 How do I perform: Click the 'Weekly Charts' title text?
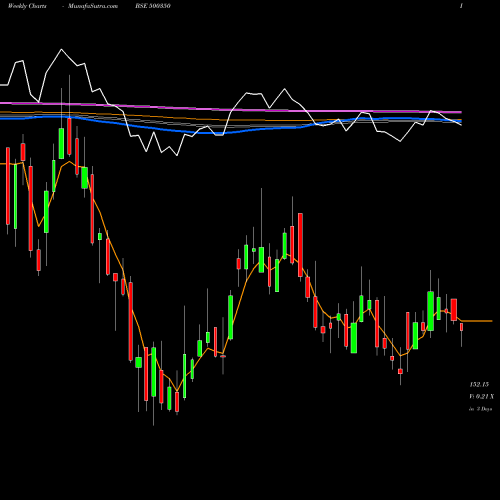click(x=27, y=6)
